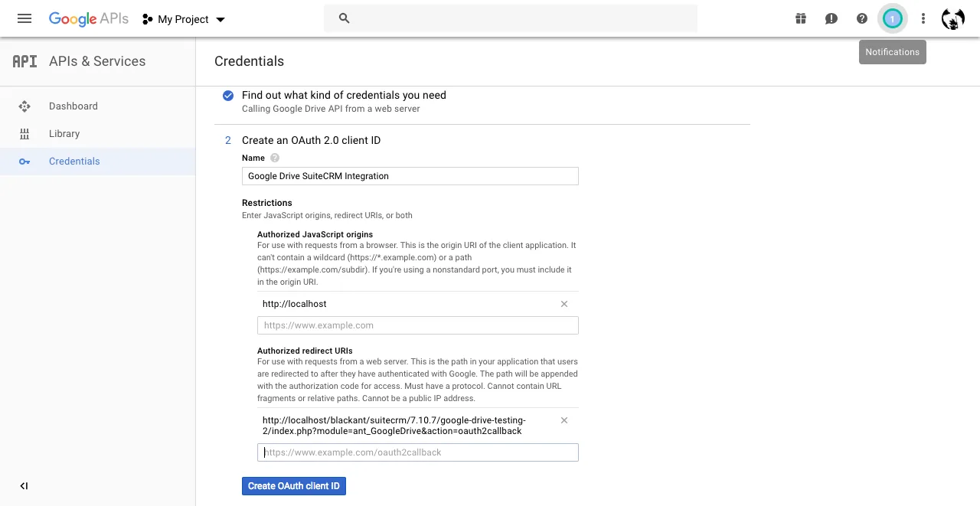
Task: Collapse the sidebar with the arrow icon
Action: (x=24, y=486)
